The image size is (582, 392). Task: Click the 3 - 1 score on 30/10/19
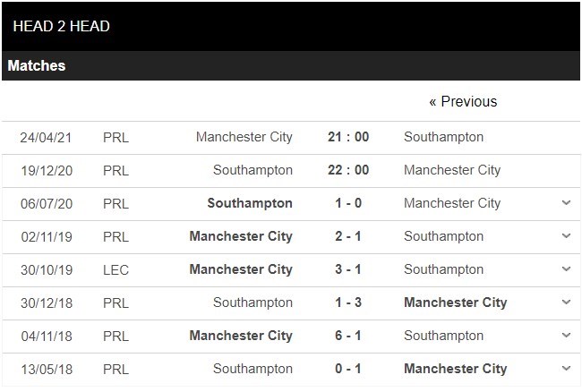coord(348,269)
